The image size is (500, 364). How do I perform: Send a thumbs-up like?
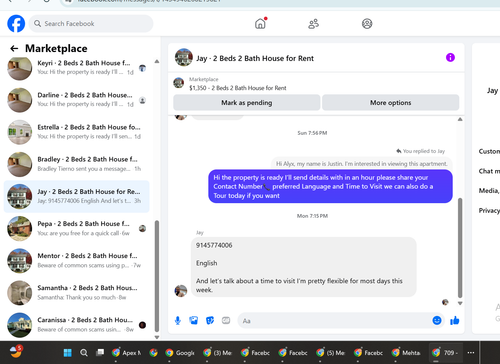pos(455,321)
